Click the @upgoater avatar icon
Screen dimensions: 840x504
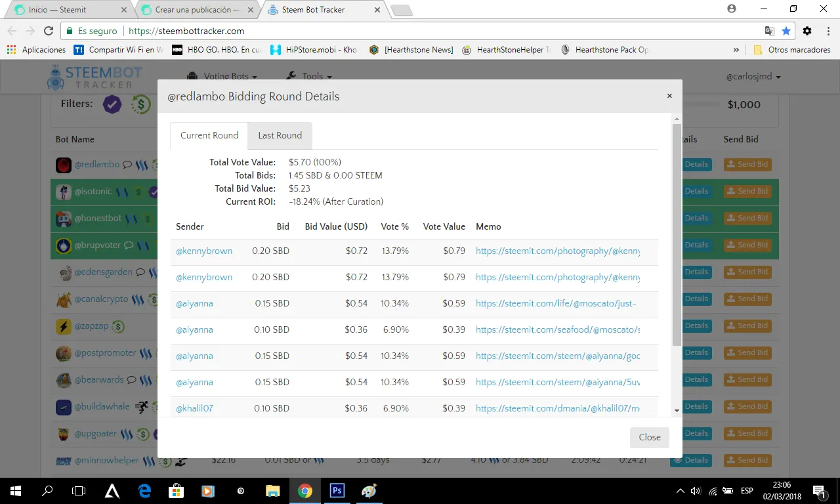tap(64, 434)
